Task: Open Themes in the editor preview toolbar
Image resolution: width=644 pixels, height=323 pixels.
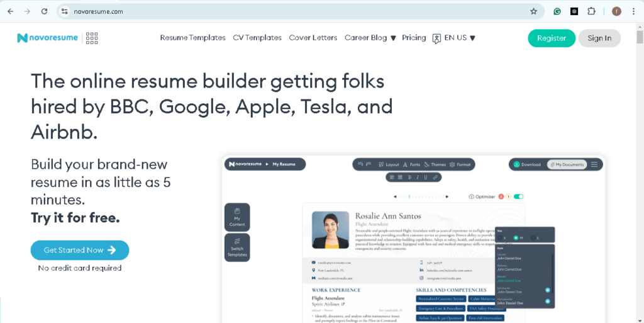Action: [x=435, y=164]
